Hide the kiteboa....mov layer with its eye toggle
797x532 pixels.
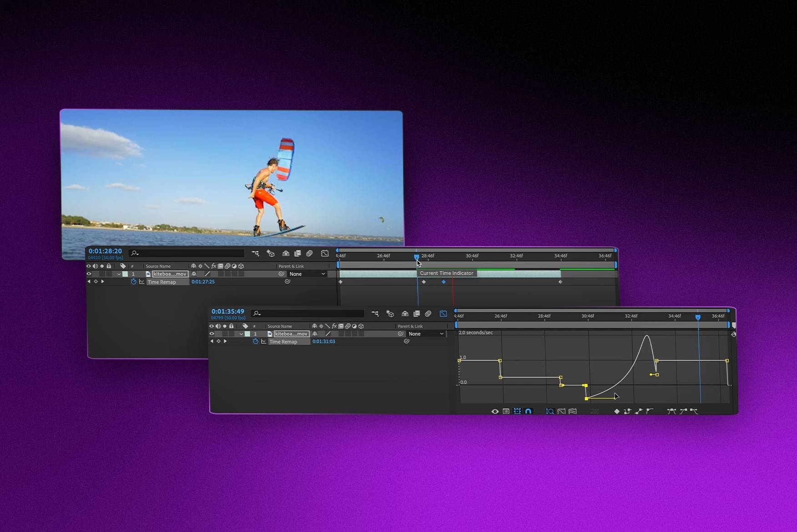click(x=212, y=334)
